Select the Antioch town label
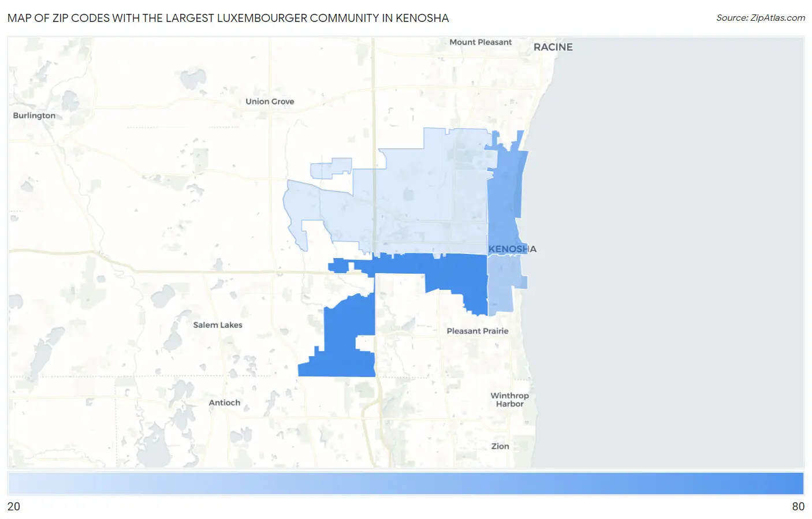The width and height of the screenshot is (812, 519). point(224,403)
